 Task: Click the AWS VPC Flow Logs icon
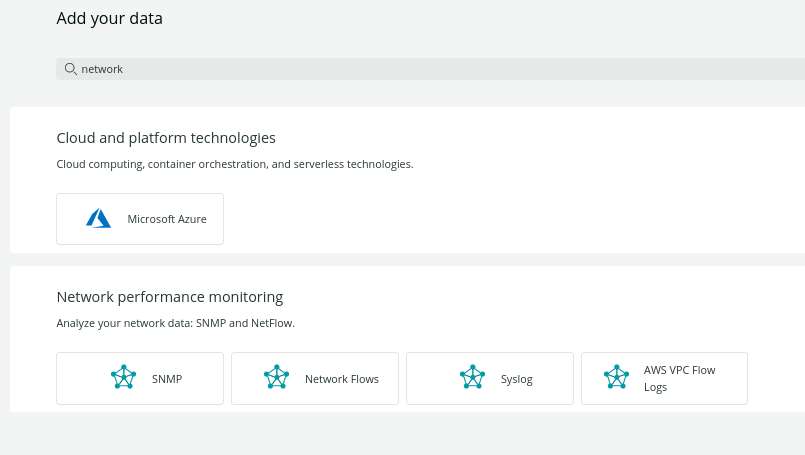(x=616, y=378)
